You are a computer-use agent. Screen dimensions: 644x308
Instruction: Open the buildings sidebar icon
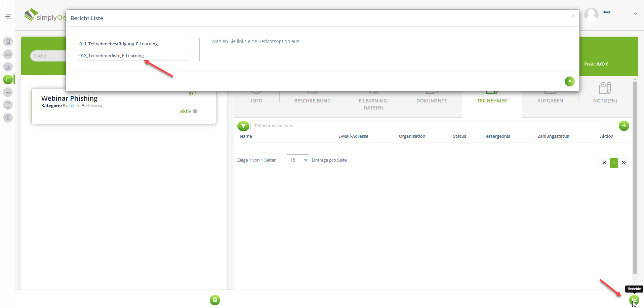tap(8, 67)
